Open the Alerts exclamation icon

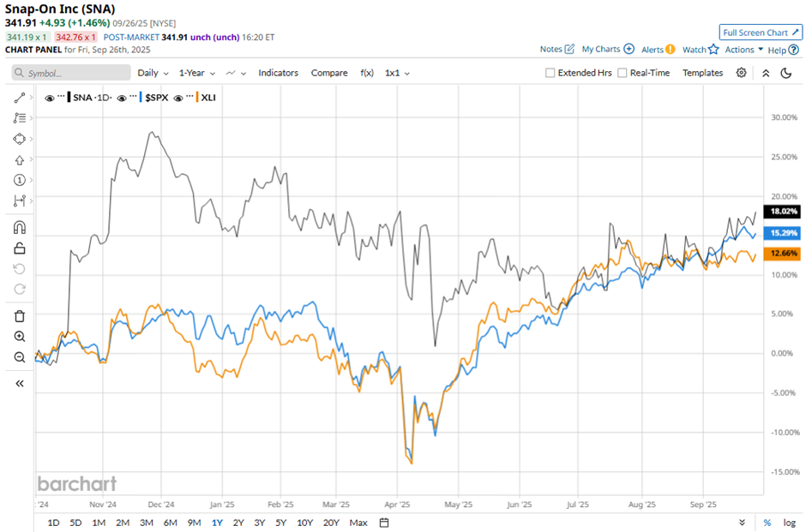pyautogui.click(x=670, y=50)
